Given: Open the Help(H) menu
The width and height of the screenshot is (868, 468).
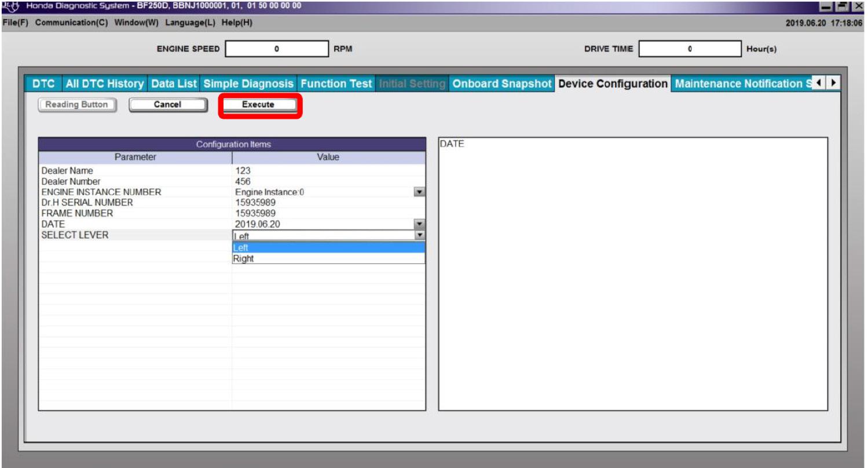Looking at the screenshot, I should pos(237,23).
